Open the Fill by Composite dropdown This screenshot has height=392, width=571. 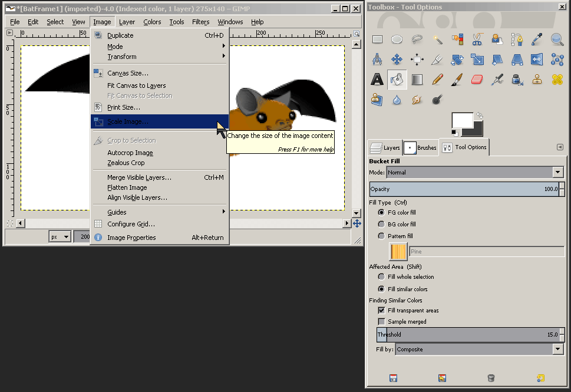[x=480, y=350]
